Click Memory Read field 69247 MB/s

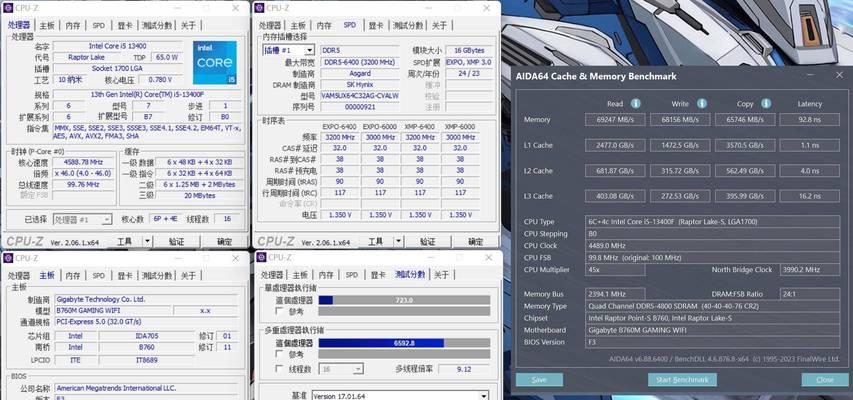pos(615,119)
